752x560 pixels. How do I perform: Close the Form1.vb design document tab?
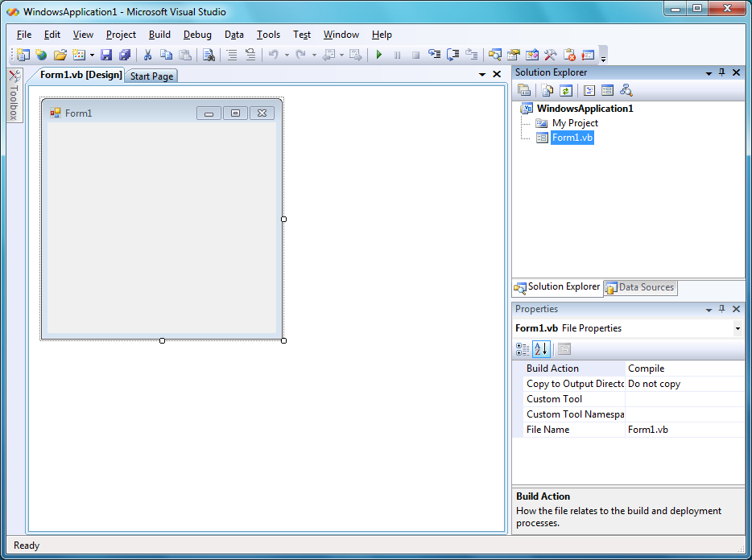pyautogui.click(x=497, y=74)
